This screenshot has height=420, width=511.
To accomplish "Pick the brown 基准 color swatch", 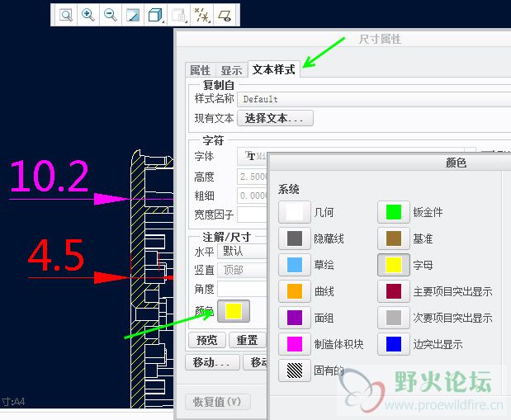I will point(394,238).
